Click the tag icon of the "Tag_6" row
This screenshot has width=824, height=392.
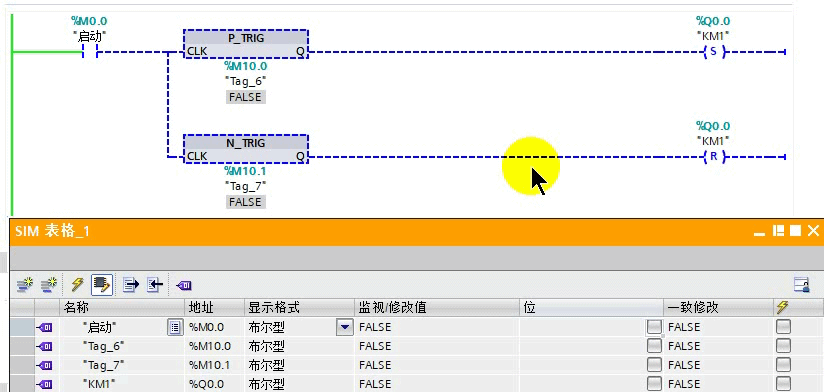[45, 346]
